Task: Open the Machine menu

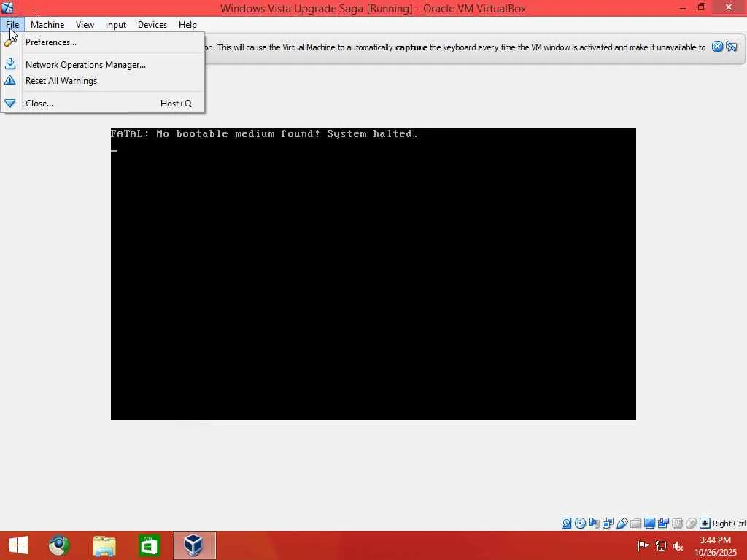Action: point(47,24)
